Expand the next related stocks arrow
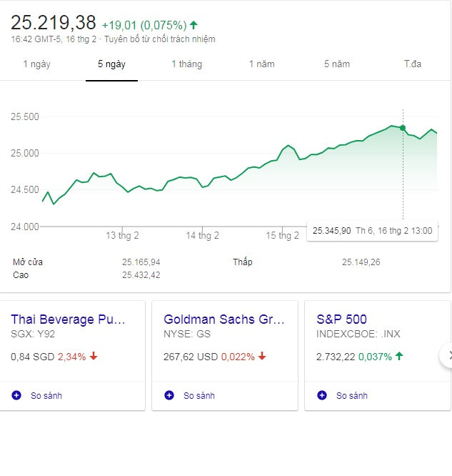The width and height of the screenshot is (452, 476). tap(448, 354)
